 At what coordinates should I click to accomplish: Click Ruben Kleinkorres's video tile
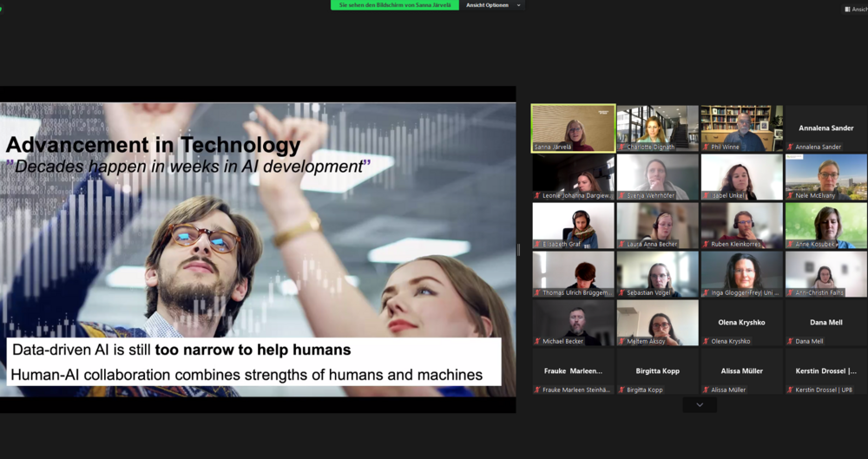coord(741,225)
